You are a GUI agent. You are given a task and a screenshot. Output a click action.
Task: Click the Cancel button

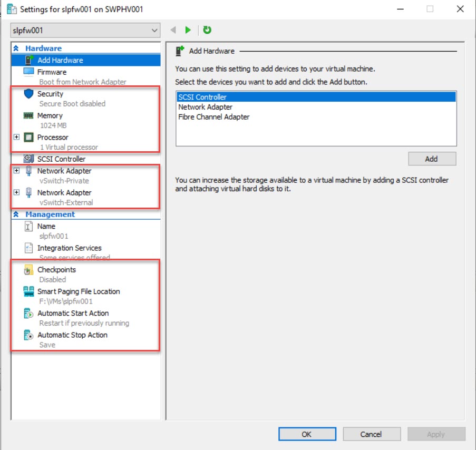(371, 434)
